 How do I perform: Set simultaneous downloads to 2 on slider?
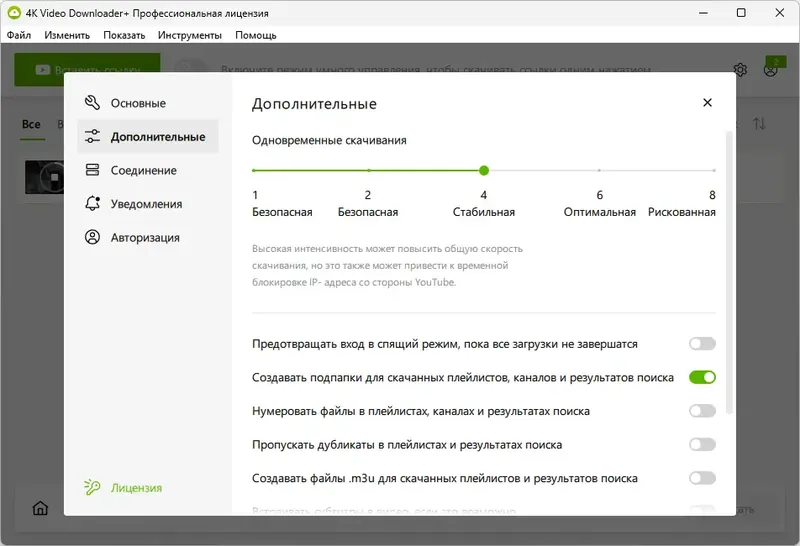(x=368, y=170)
